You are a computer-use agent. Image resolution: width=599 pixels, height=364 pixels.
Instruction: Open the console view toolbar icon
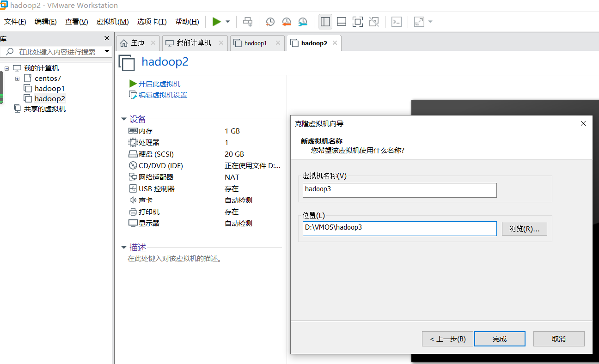[x=397, y=22]
